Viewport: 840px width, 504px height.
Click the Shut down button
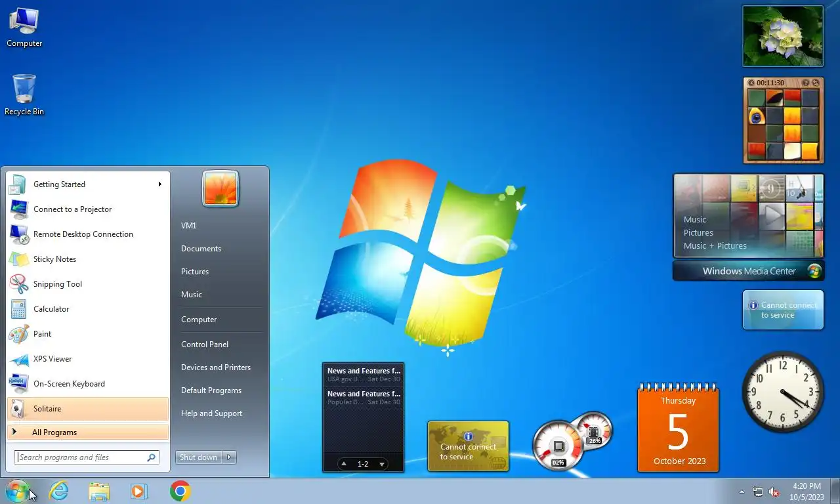(x=199, y=457)
